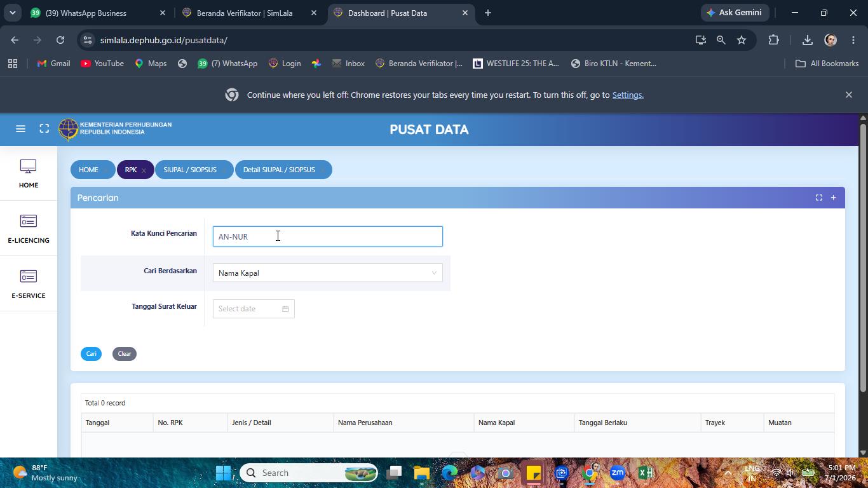Click the Tanggal Surat Keluar date field
The image size is (868, 488).
[x=254, y=309]
